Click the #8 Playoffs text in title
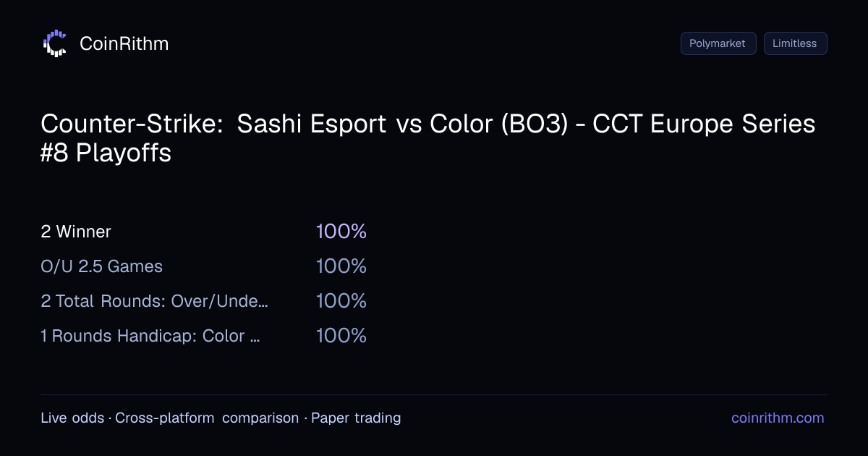The image size is (868, 456). (x=106, y=153)
